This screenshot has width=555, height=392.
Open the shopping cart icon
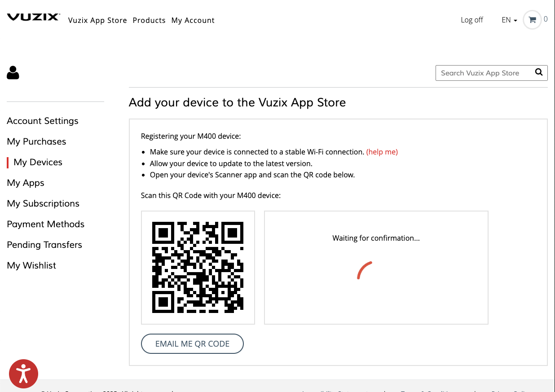click(532, 20)
